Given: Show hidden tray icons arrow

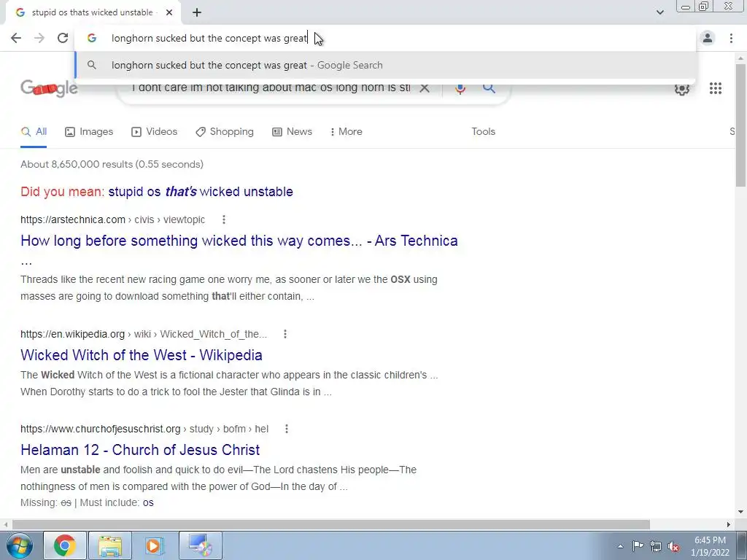Looking at the screenshot, I should point(620,546).
